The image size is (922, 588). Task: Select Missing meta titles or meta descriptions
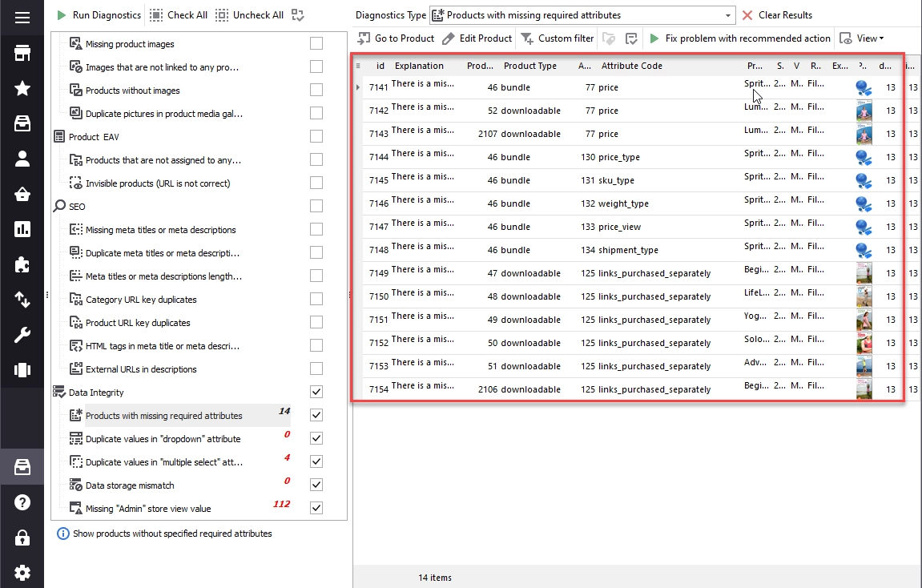pyautogui.click(x=160, y=230)
